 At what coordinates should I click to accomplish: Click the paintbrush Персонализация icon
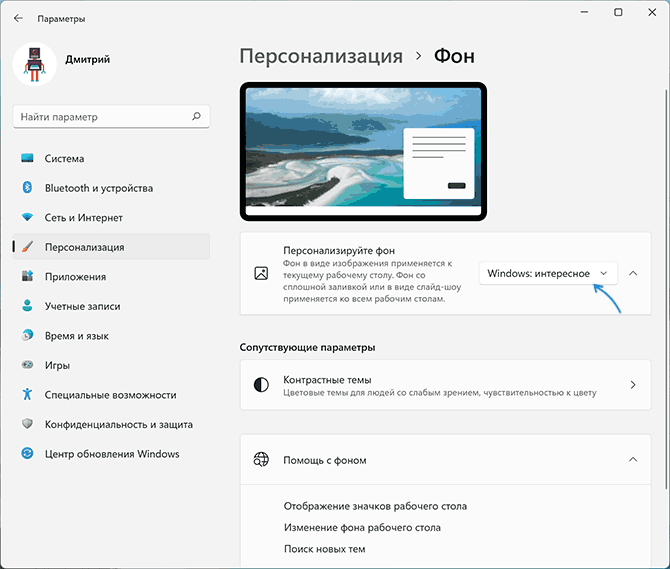tap(27, 247)
